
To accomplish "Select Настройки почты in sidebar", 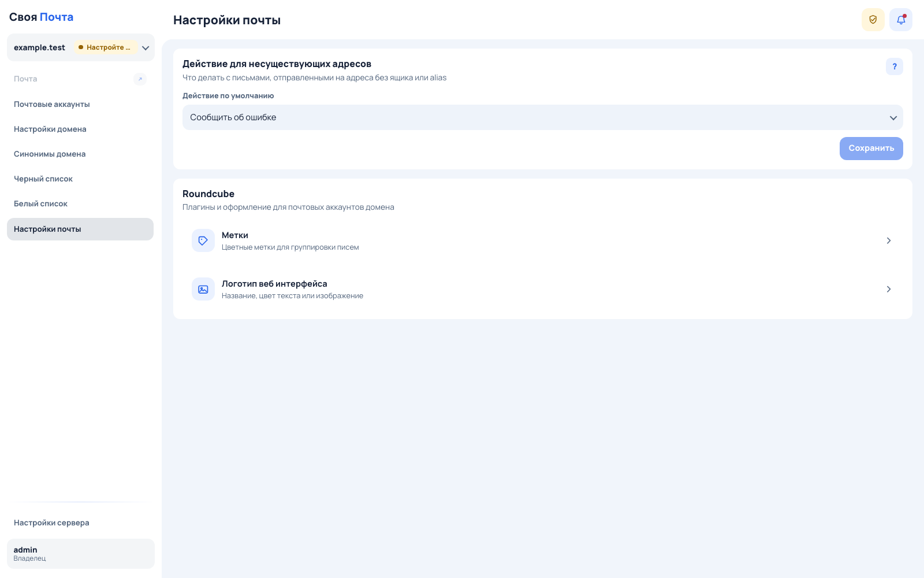I will 80,229.
